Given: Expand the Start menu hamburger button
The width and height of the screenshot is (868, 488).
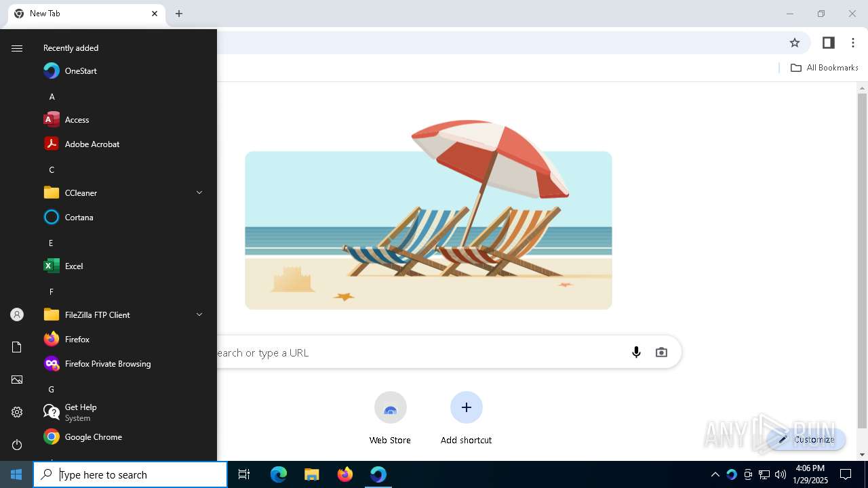Looking at the screenshot, I should 17,48.
